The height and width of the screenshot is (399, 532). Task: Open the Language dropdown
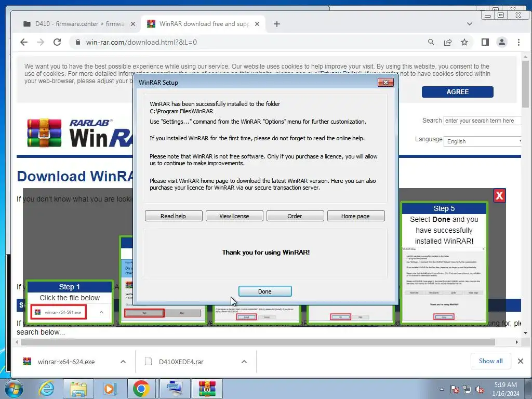click(482, 141)
